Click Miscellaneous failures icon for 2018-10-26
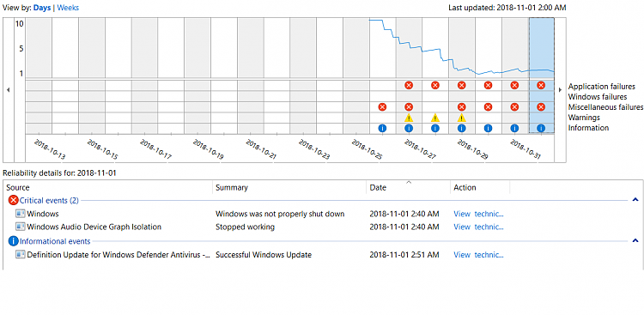 tap(382, 107)
